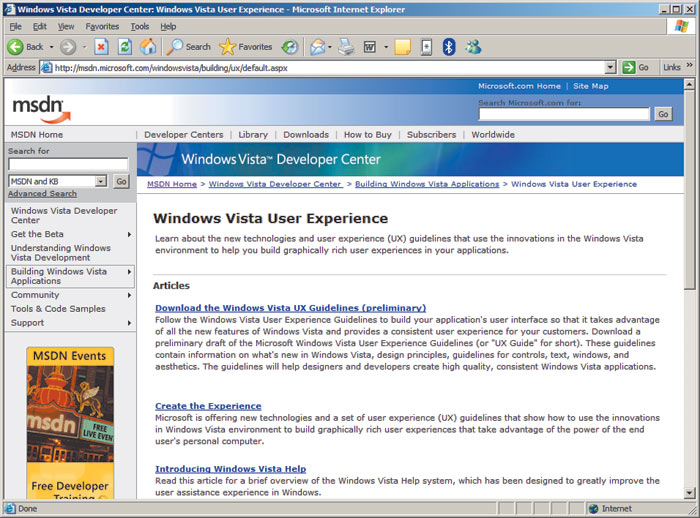Go to home page via Home icon
Screen dimensions: 700x518
point(148,47)
